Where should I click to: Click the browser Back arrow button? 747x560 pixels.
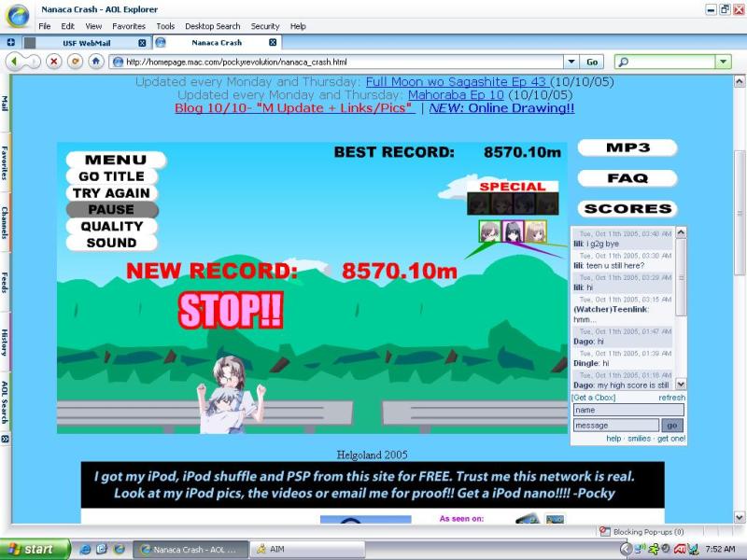tap(15, 62)
